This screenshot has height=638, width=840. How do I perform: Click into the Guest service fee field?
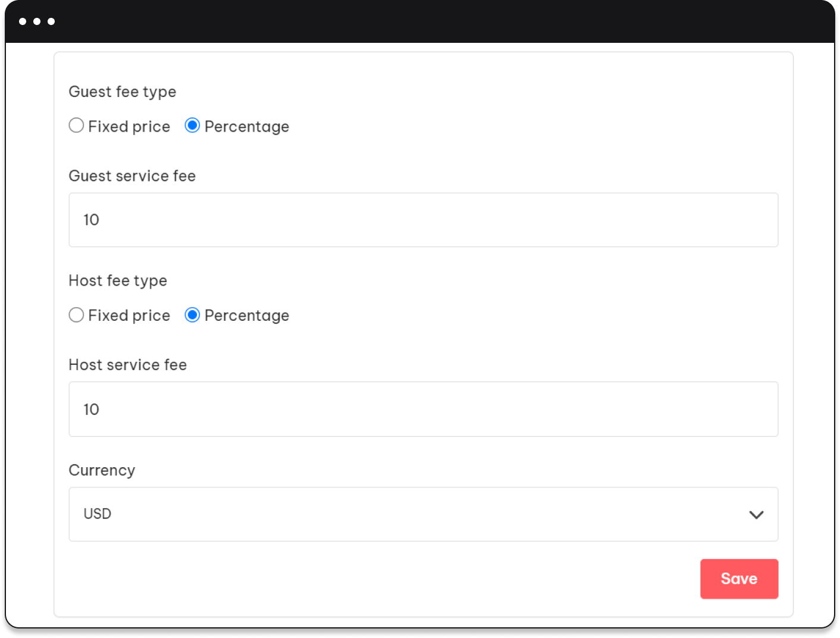(x=423, y=220)
